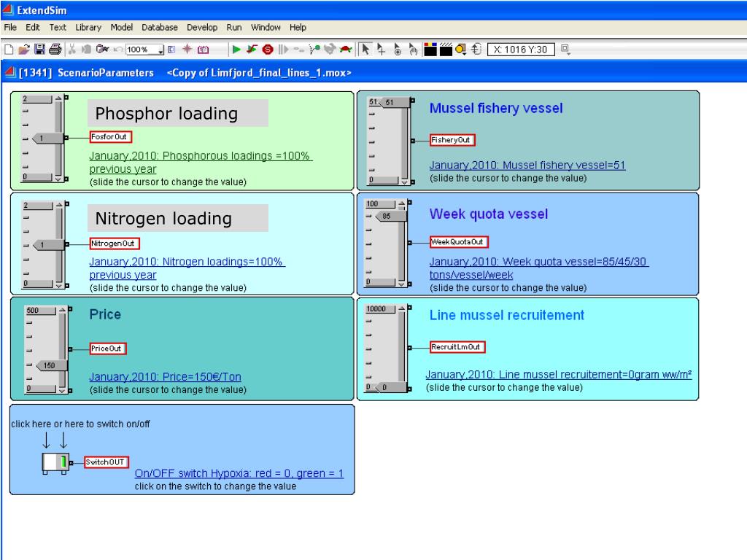Select the cursor-with-circle clone tool

click(398, 49)
